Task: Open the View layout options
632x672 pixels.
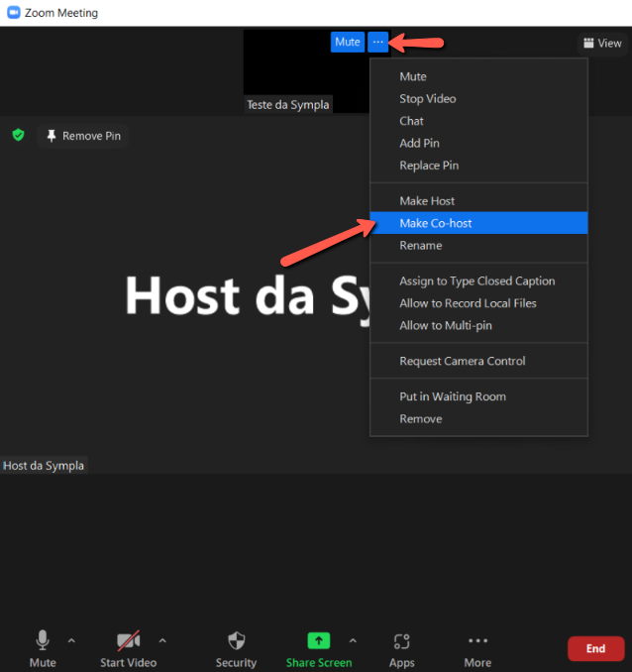Action: click(602, 43)
